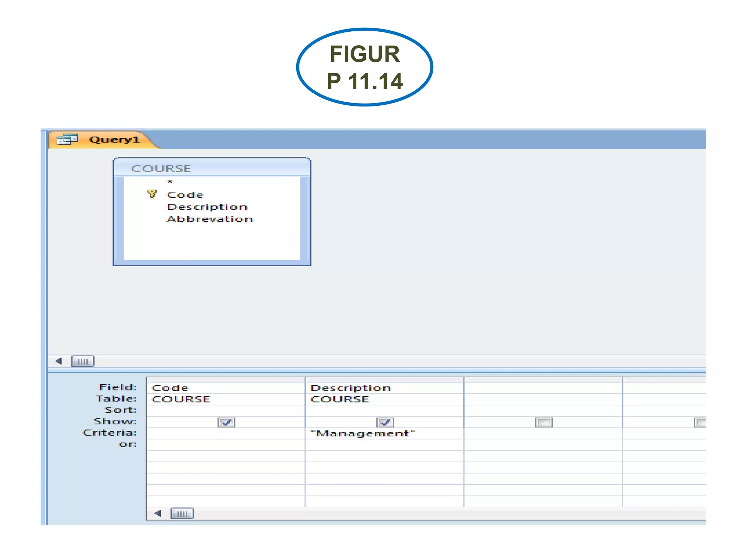The width and height of the screenshot is (747, 560).
Task: Click the Query1 tab icon
Action: pos(67,140)
